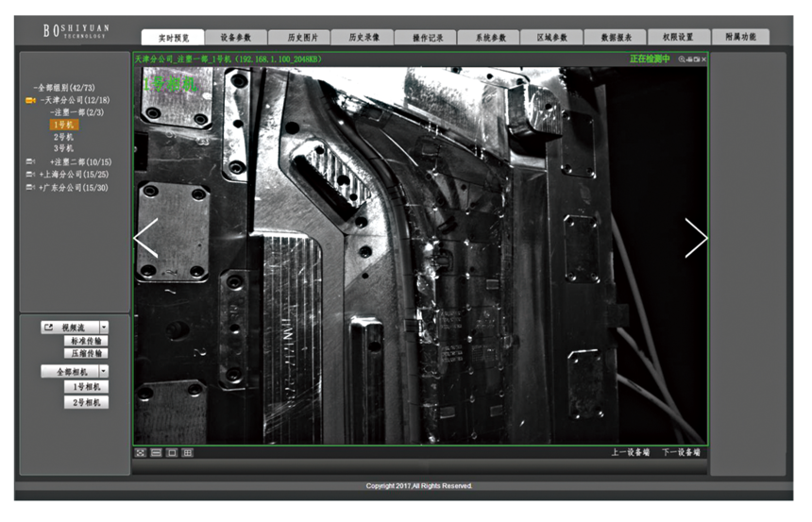Click the 正在检测中 status text

point(650,59)
